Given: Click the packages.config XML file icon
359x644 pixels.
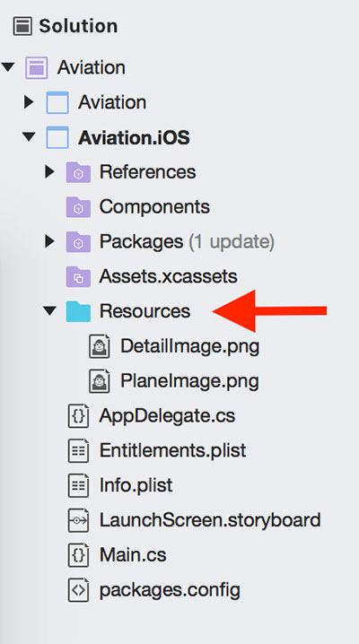Looking at the screenshot, I should click(78, 590).
